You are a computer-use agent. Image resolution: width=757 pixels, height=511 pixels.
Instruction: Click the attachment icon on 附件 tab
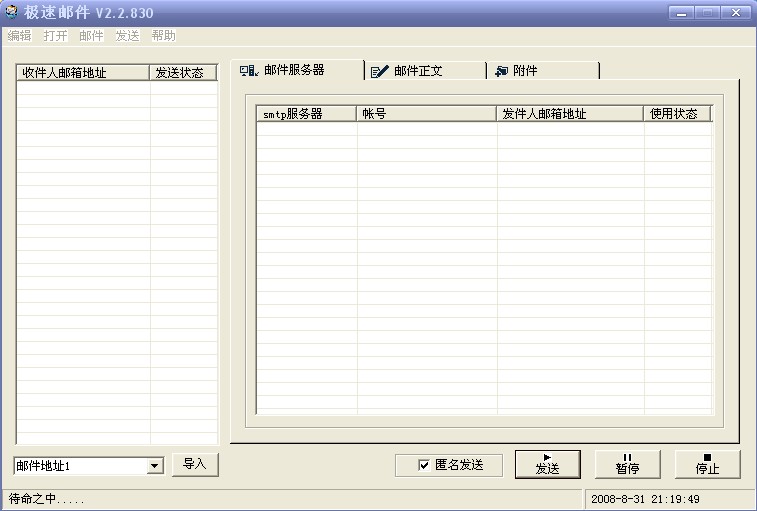pyautogui.click(x=501, y=72)
